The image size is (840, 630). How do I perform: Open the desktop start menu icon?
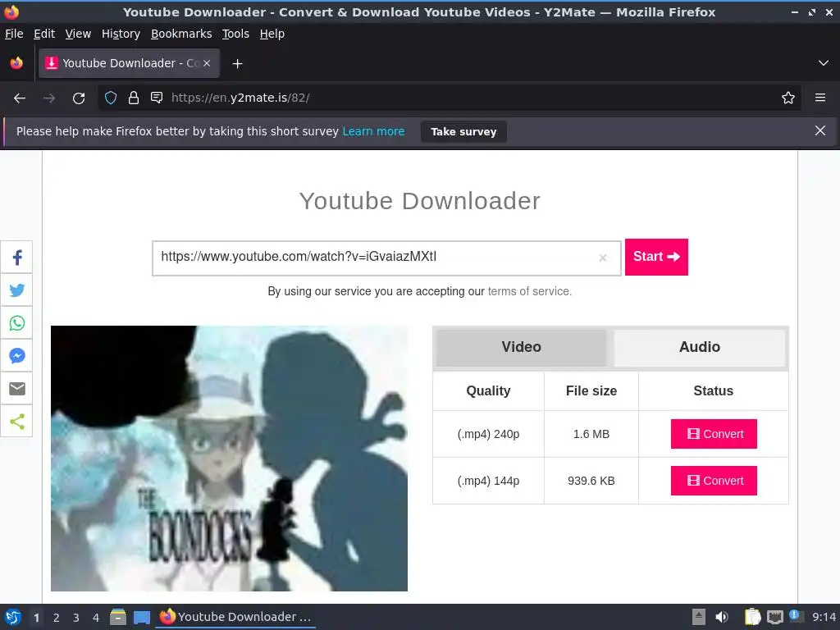point(13,617)
